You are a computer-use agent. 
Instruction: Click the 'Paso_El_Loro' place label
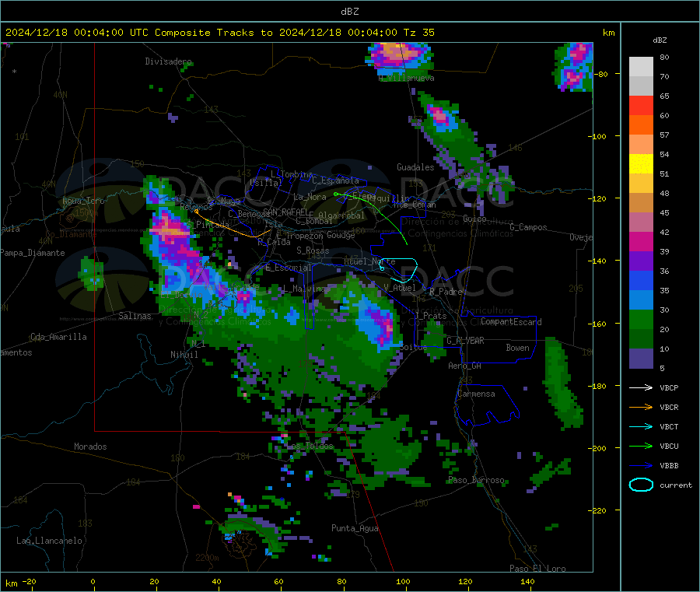(x=537, y=569)
